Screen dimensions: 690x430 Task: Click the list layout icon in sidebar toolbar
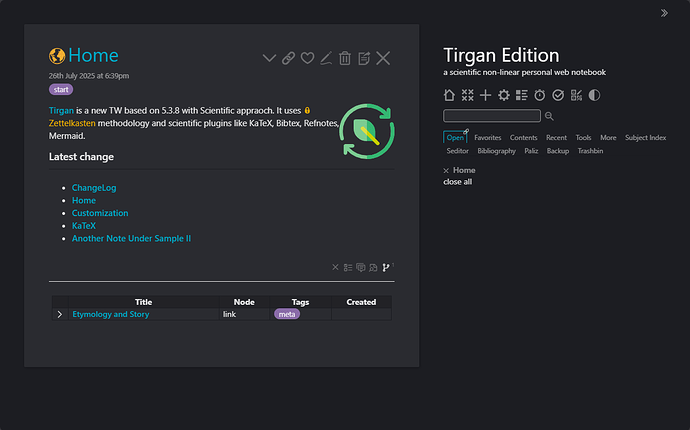click(521, 95)
